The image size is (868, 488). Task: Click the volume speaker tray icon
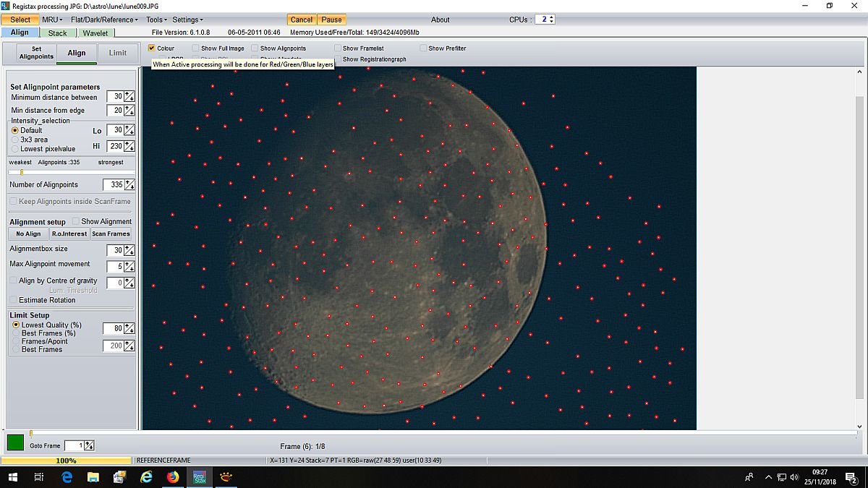(795, 477)
